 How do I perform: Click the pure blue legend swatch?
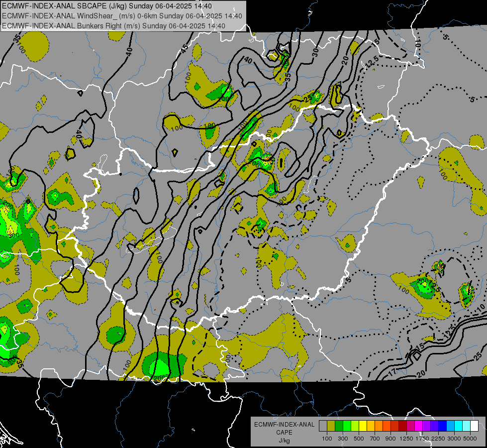tap(443, 426)
